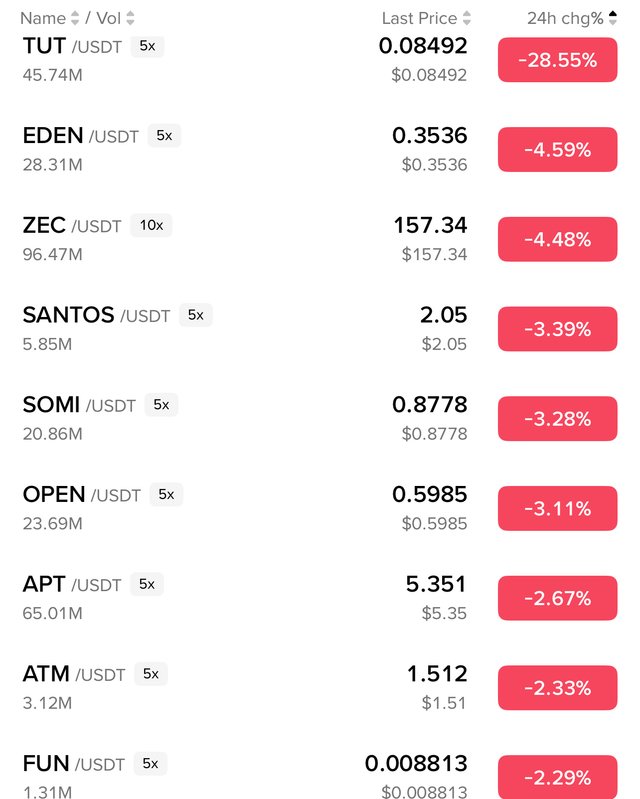Open the FUN/USDT trading pair
This screenshot has height=799, width=640.
tap(73, 764)
